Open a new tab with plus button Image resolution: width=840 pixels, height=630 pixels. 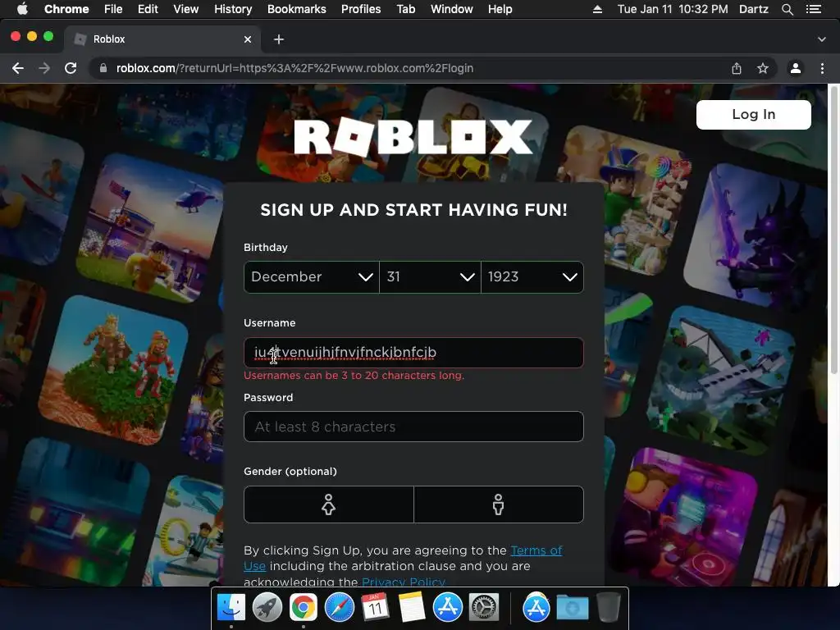tap(279, 39)
